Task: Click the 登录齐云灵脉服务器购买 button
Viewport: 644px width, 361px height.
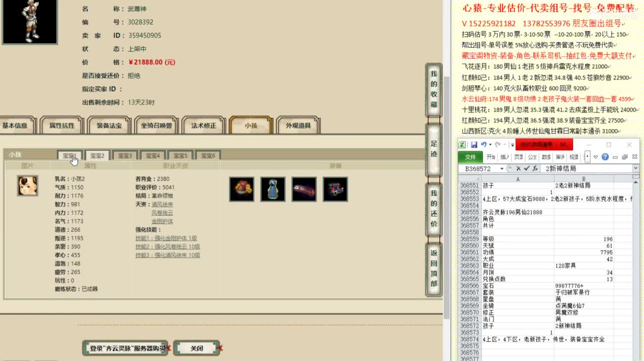Action: 125,347
